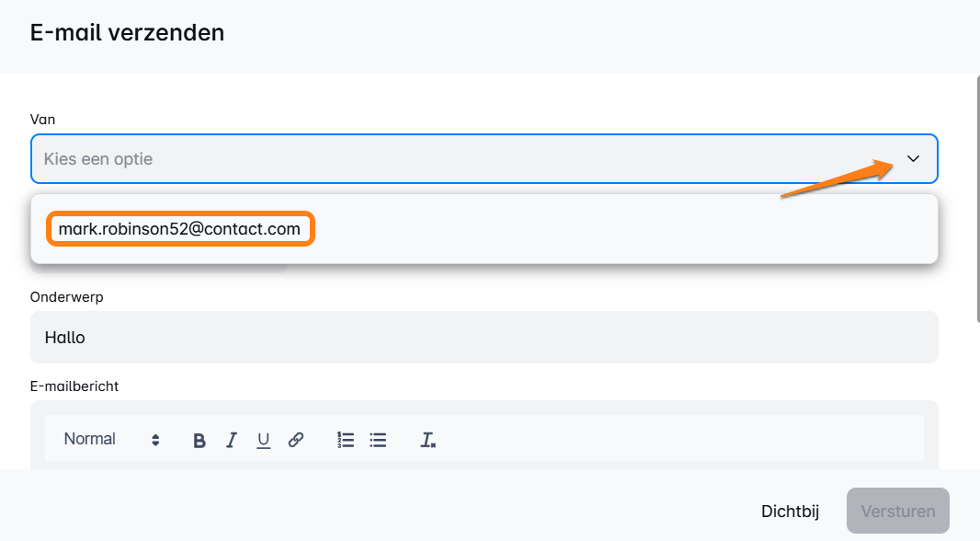Start a bulleted list

(x=378, y=440)
